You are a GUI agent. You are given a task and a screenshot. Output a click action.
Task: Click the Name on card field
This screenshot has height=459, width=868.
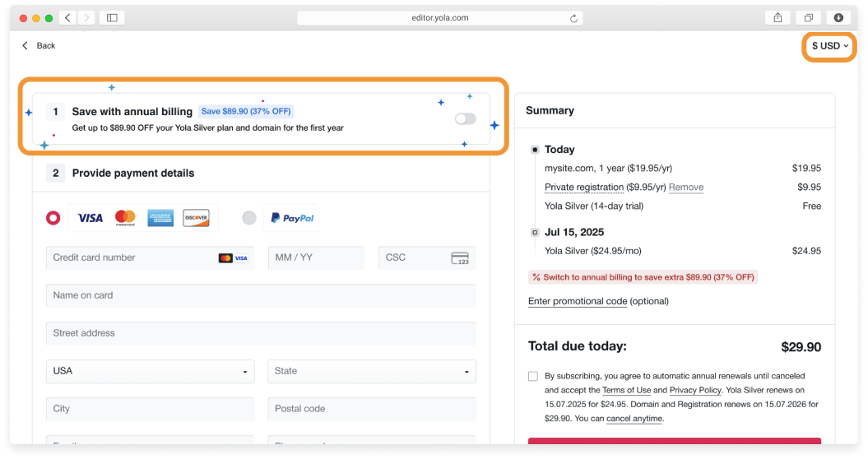pyautogui.click(x=260, y=295)
